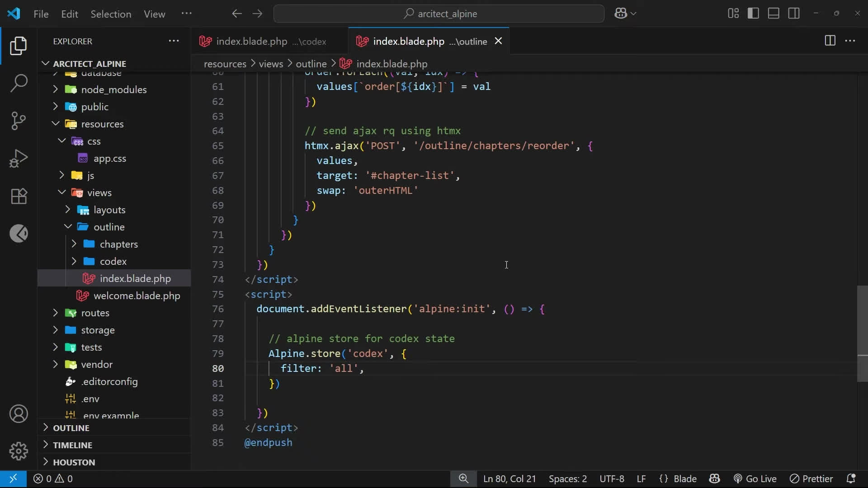Screen dimensions: 868x488
Task: Expand the OUTLINE section
Action: point(71,428)
